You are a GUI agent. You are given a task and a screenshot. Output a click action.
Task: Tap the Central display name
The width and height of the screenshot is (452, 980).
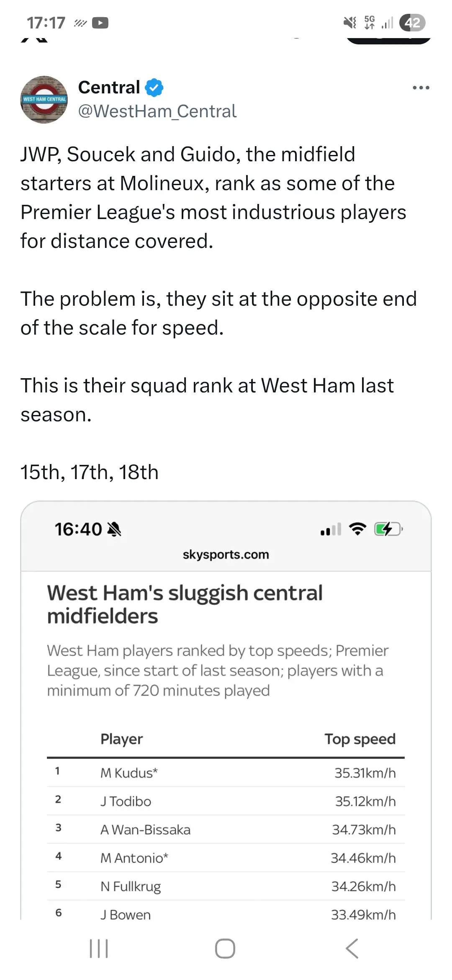[x=109, y=88]
